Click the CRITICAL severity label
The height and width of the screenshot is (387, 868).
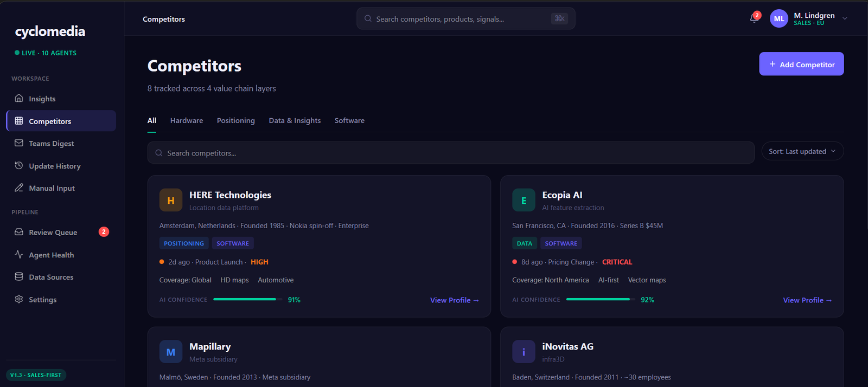617,262
